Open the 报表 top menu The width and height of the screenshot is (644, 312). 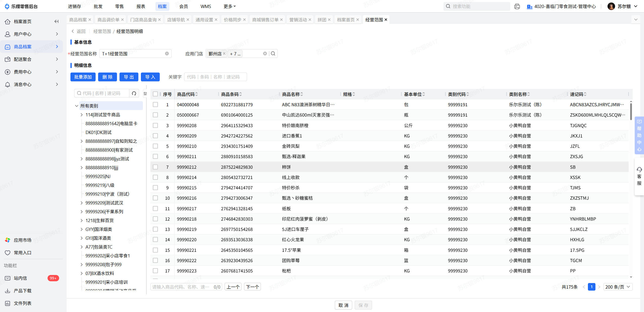(x=141, y=7)
